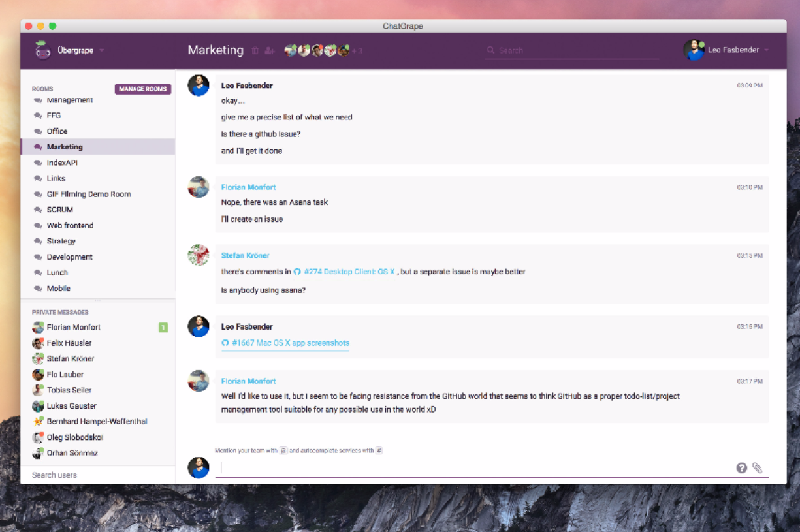Click the Search users field

(x=98, y=475)
